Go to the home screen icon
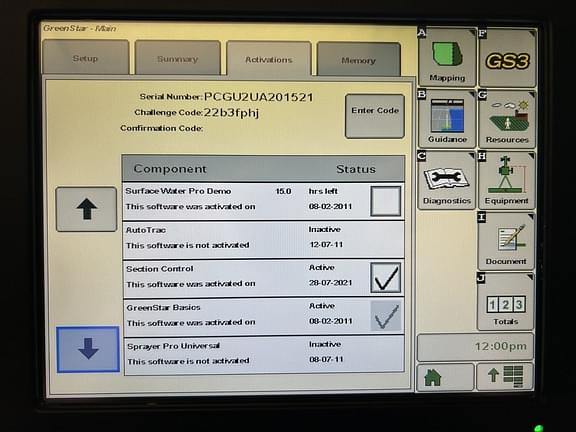This screenshot has width=576, height=432. point(445,377)
